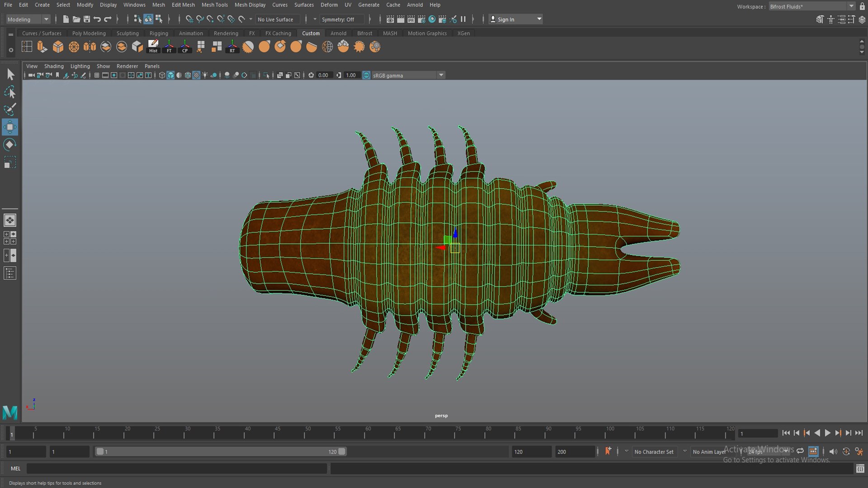Save the current scene with the disk icon
The width and height of the screenshot is (868, 488).
(x=87, y=19)
